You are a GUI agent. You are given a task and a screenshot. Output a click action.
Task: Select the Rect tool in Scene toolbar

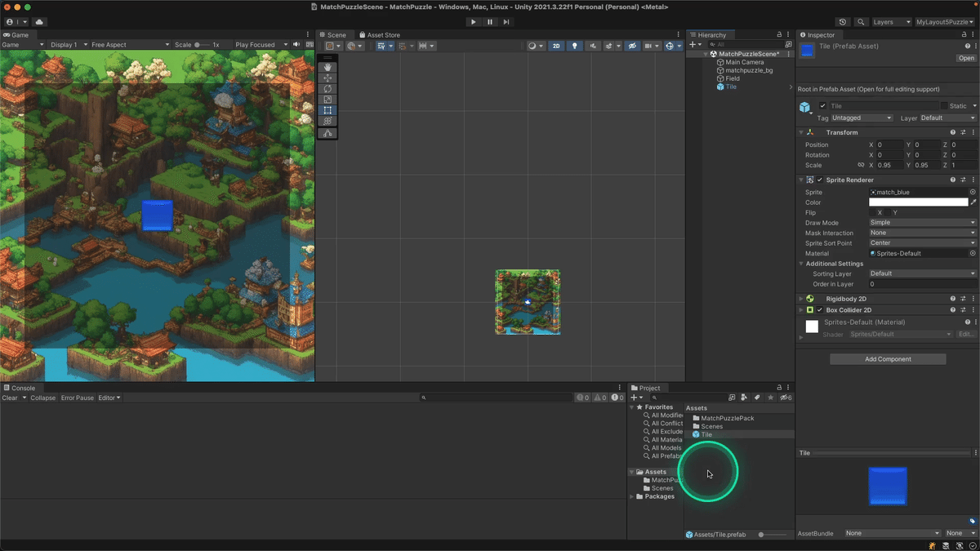click(x=327, y=110)
